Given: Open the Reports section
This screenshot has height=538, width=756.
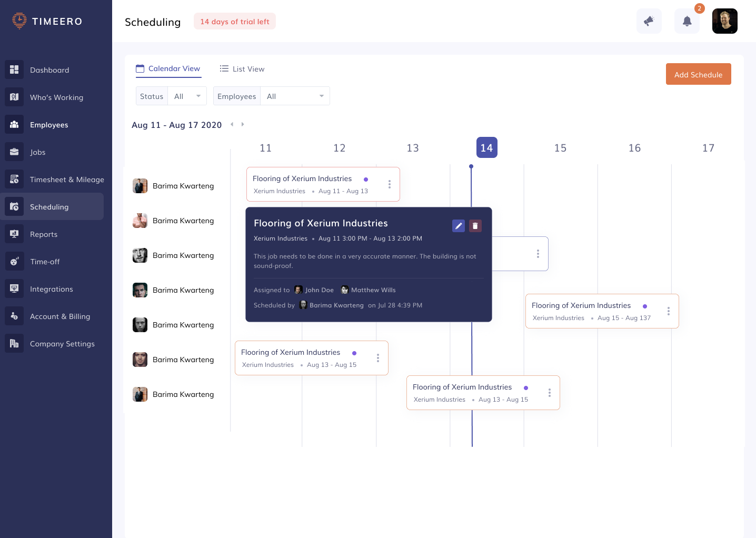Looking at the screenshot, I should [44, 234].
